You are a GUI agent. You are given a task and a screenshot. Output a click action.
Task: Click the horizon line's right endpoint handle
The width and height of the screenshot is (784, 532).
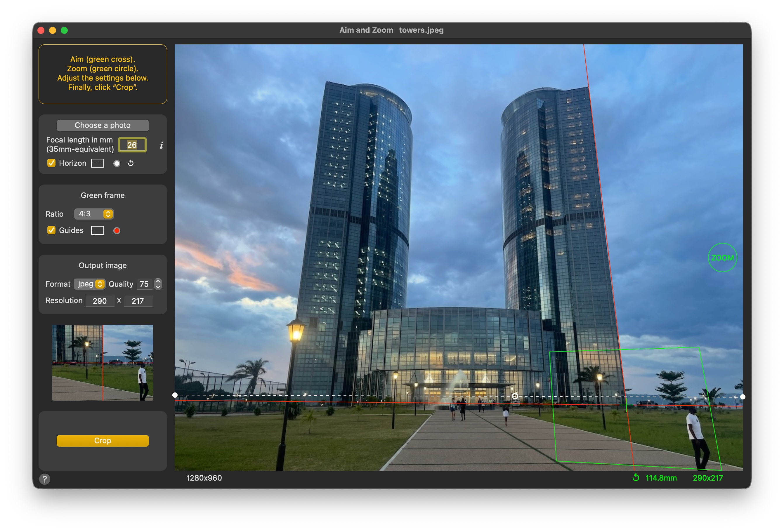743,397
